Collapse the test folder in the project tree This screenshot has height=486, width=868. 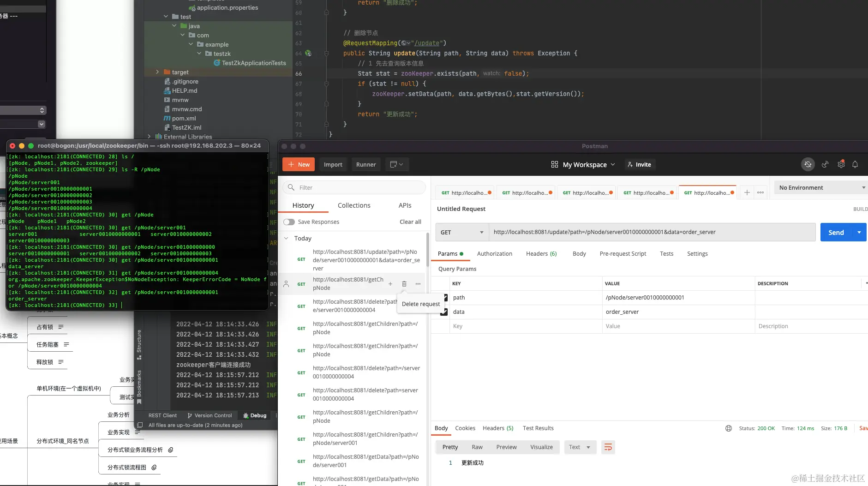pyautogui.click(x=166, y=17)
